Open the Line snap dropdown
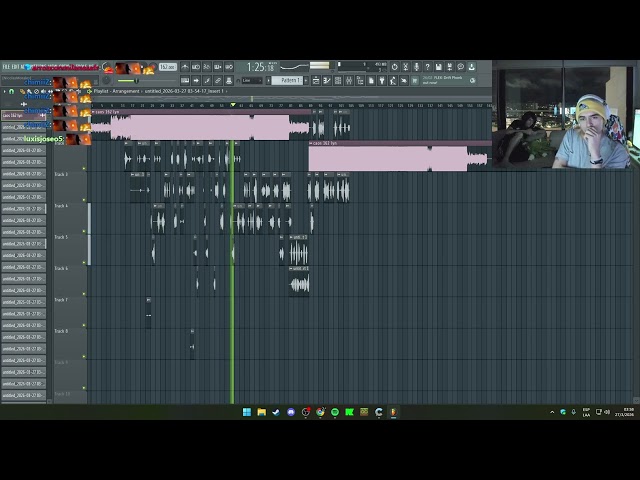The width and height of the screenshot is (640, 480). (x=252, y=80)
